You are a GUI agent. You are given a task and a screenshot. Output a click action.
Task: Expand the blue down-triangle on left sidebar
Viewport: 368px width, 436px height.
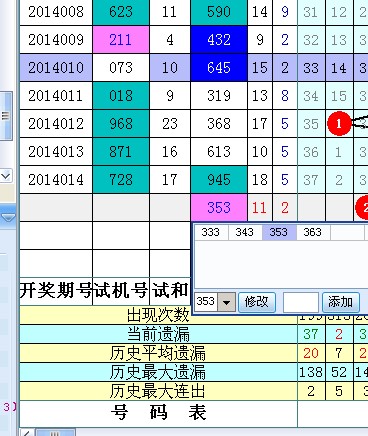pyautogui.click(x=8, y=218)
